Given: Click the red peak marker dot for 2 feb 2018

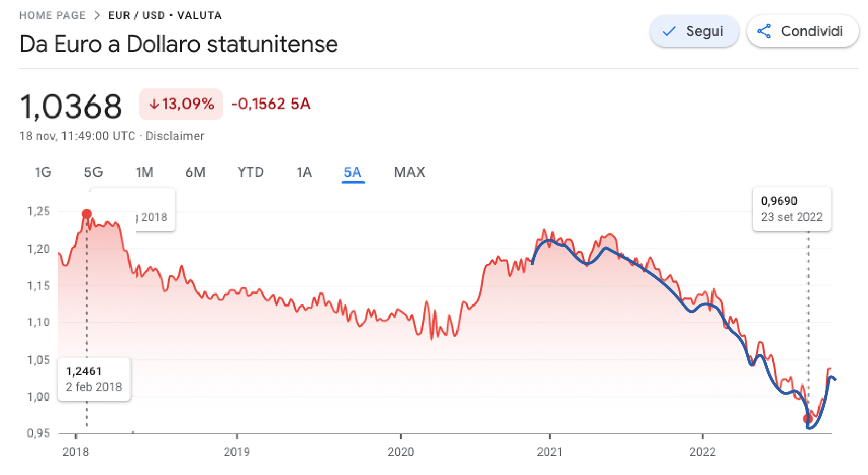Looking at the screenshot, I should tap(86, 214).
